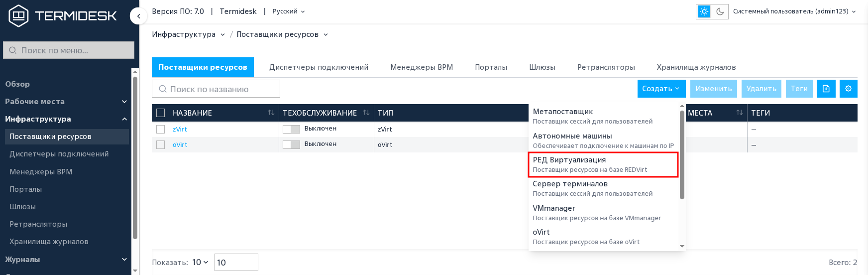The image size is (868, 275).
Task: Open the zVirt provider link
Action: [x=180, y=129]
